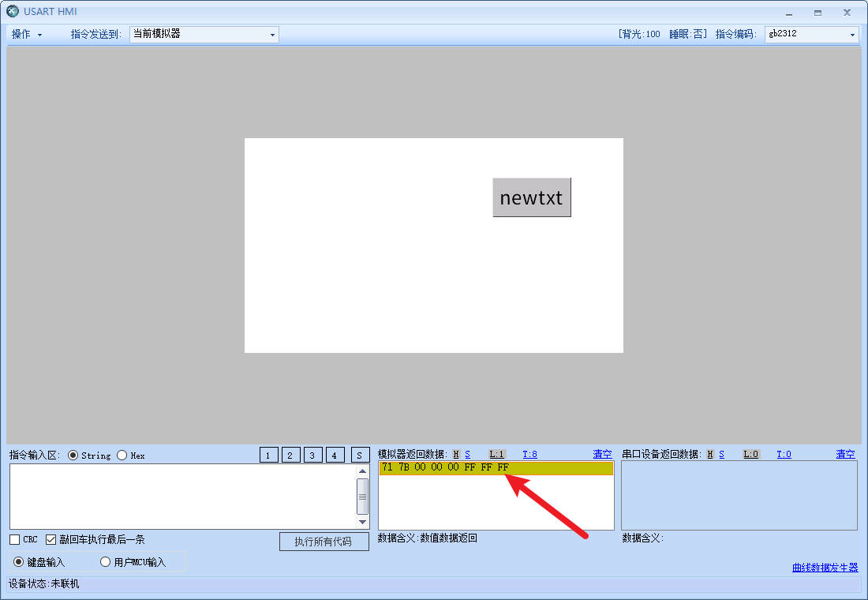
Task: Click preset button 4 above command input
Action: click(335, 455)
